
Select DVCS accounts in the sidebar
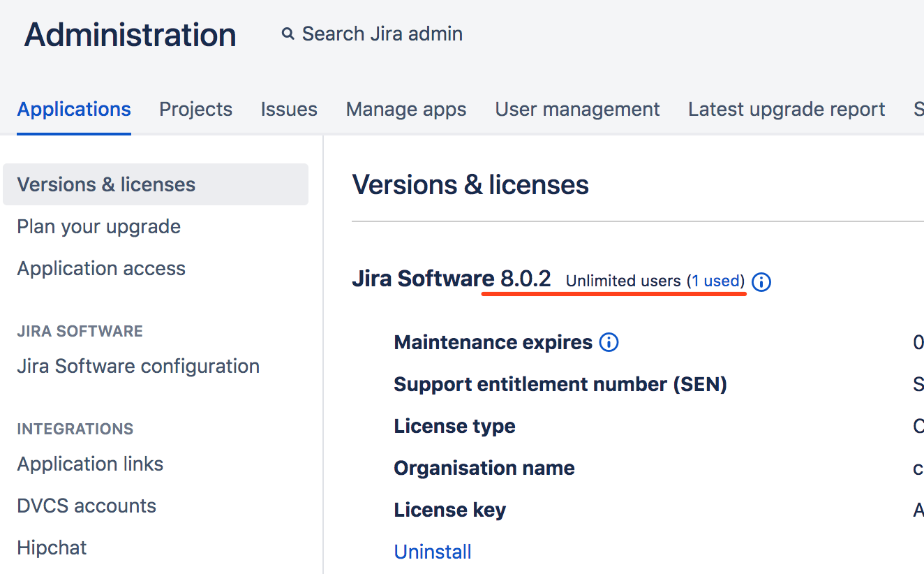click(x=87, y=506)
